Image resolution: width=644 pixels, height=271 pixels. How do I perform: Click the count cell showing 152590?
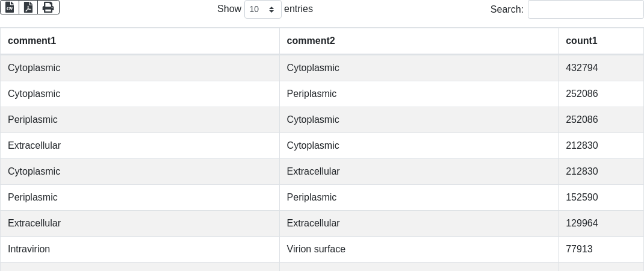582,198
